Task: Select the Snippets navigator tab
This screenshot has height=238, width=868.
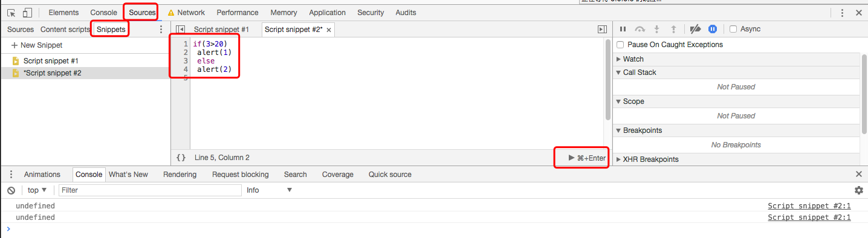Action: coord(111,29)
